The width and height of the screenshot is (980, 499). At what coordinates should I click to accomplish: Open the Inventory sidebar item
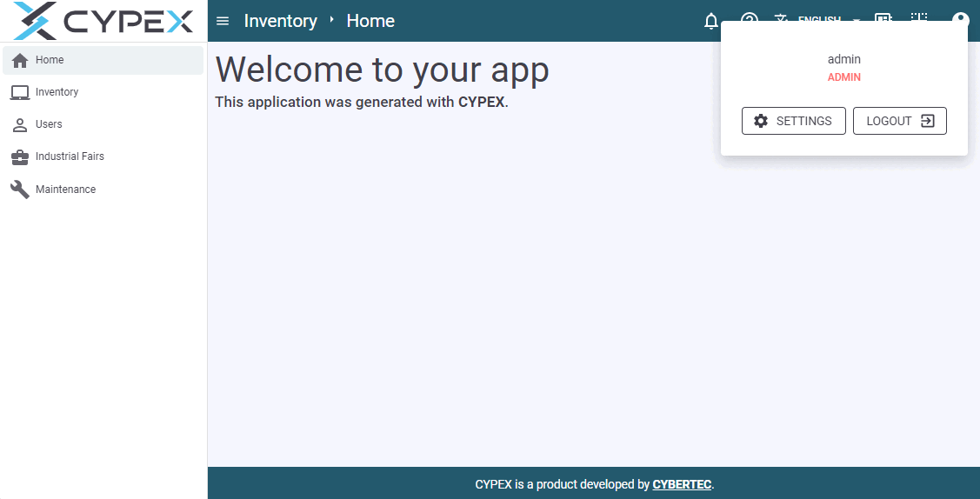(103, 92)
